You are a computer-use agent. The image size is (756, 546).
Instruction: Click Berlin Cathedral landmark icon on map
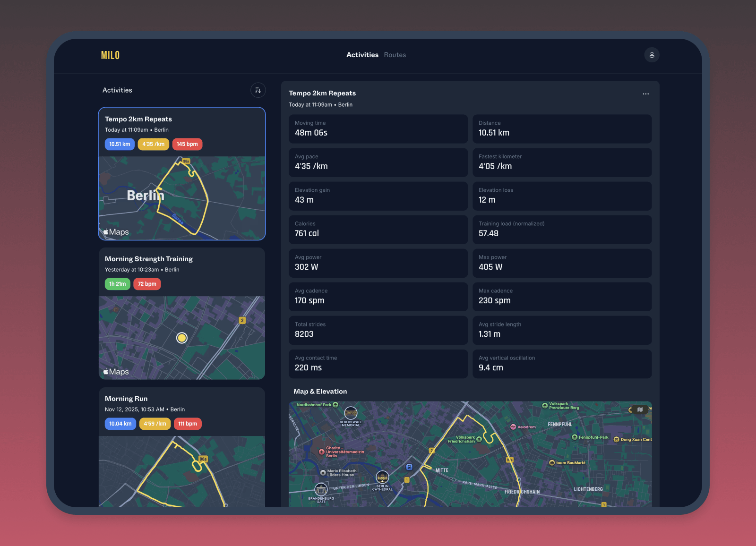382,478
